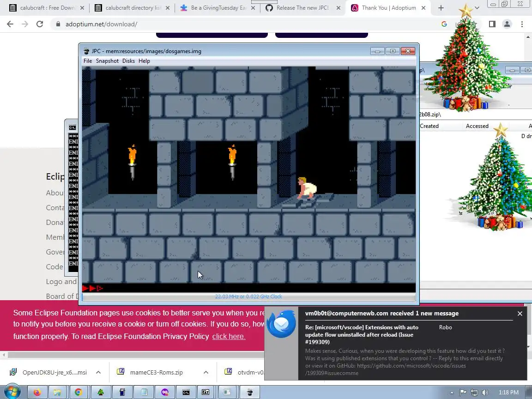The width and height of the screenshot is (532, 399).
Task: Click the Christmas tree taskbar icon
Action: (101, 392)
